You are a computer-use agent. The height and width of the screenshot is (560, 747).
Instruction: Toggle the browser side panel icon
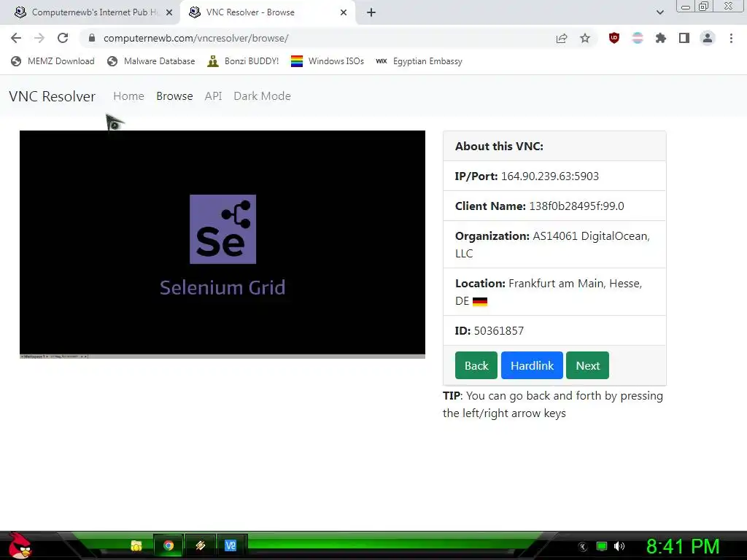pos(684,38)
